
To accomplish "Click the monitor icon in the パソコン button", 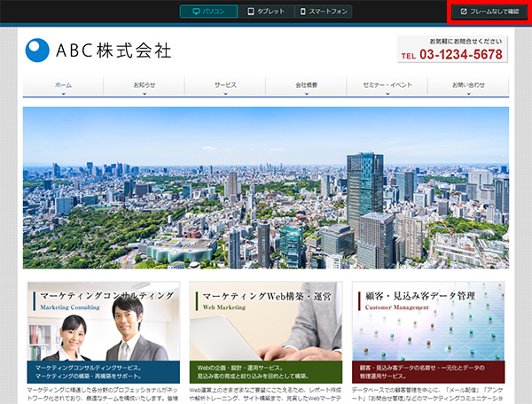I will (196, 12).
